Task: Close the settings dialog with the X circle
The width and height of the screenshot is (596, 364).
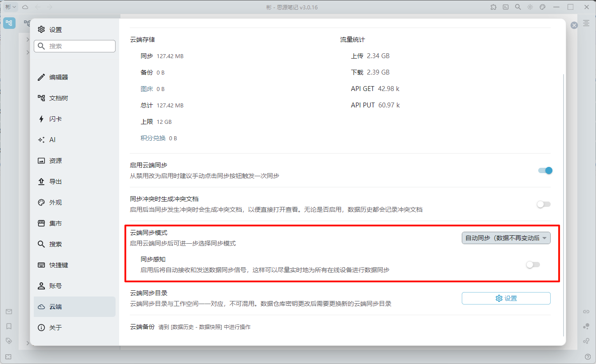Action: pos(574,25)
